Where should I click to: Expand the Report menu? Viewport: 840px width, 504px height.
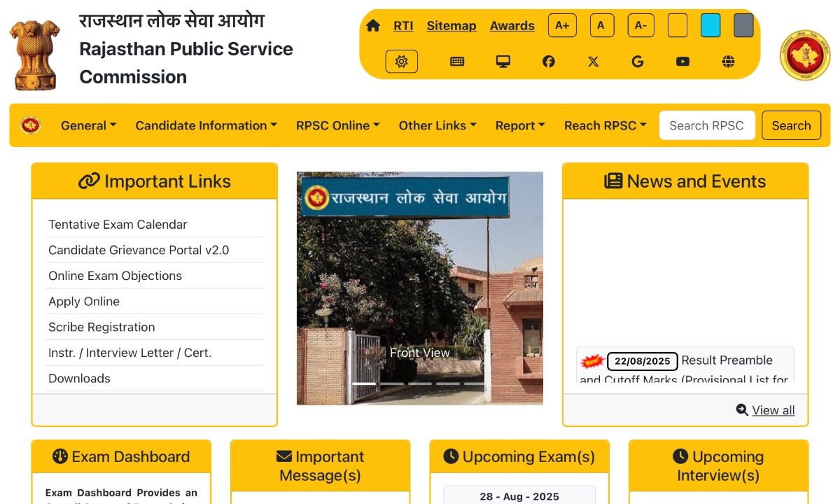click(x=520, y=125)
